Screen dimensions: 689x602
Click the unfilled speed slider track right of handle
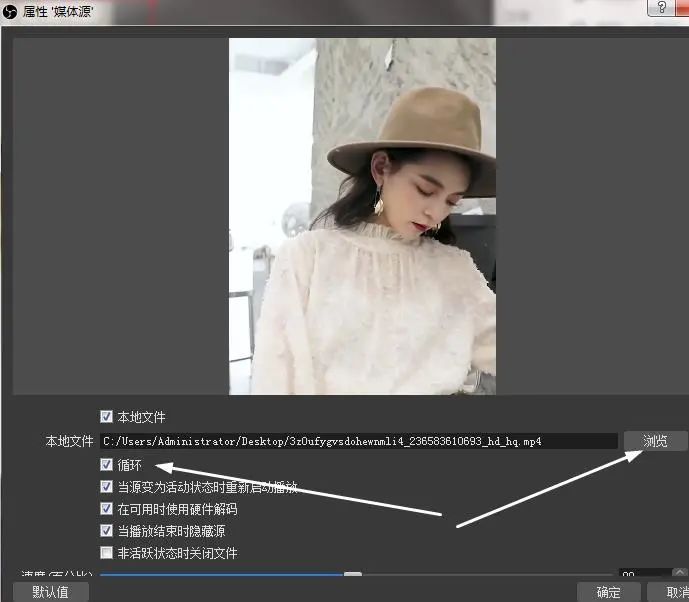point(480,574)
